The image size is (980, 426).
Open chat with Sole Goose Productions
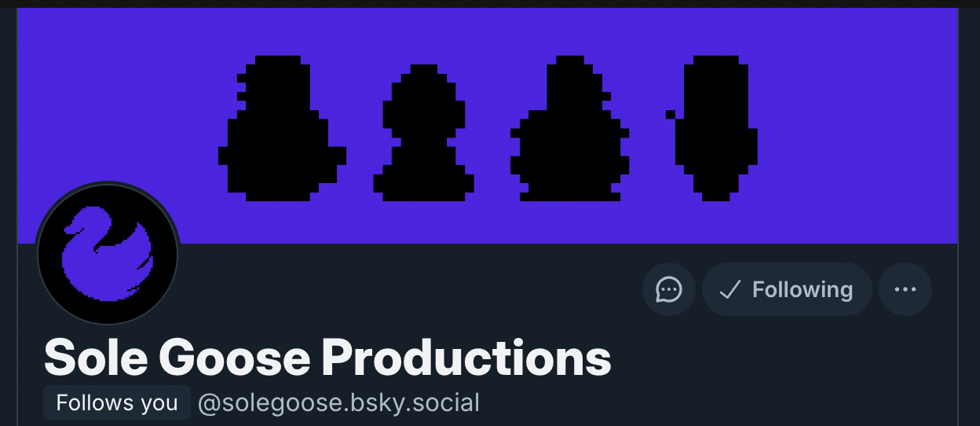click(669, 289)
